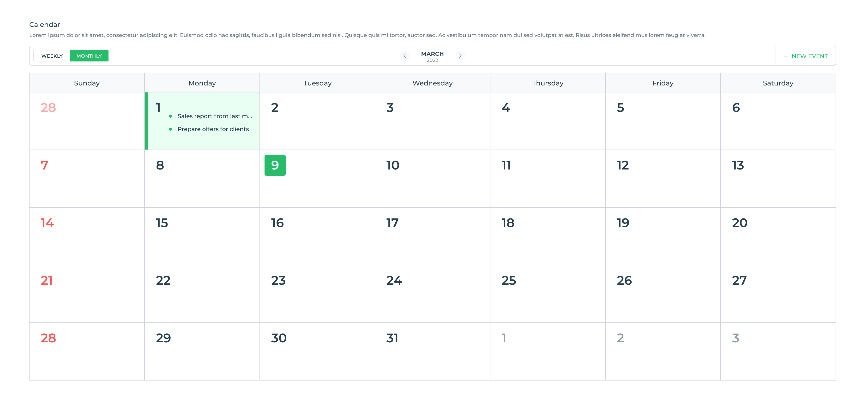The image size is (868, 411).
Task: Click the Saturday column header
Action: click(778, 83)
